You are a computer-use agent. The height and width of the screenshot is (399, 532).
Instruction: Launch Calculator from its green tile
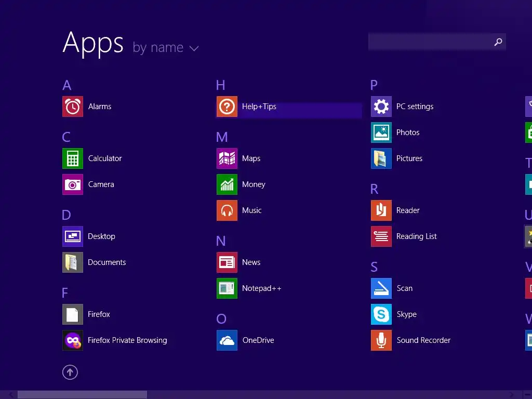pyautogui.click(x=73, y=158)
